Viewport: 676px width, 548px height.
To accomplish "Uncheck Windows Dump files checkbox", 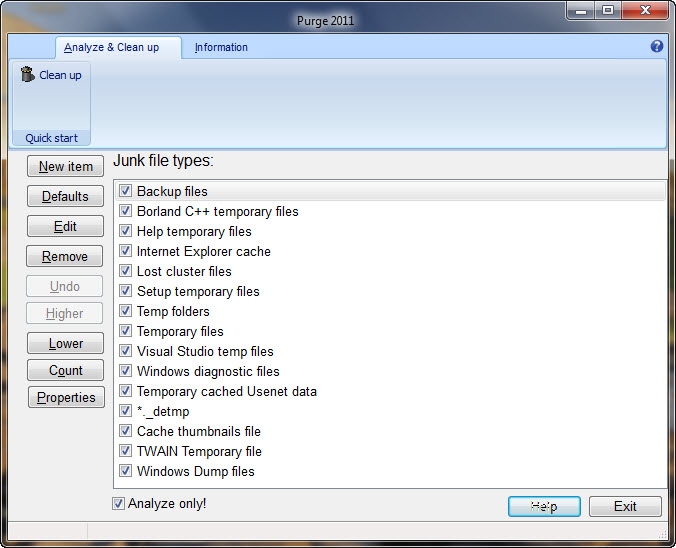I will [126, 471].
